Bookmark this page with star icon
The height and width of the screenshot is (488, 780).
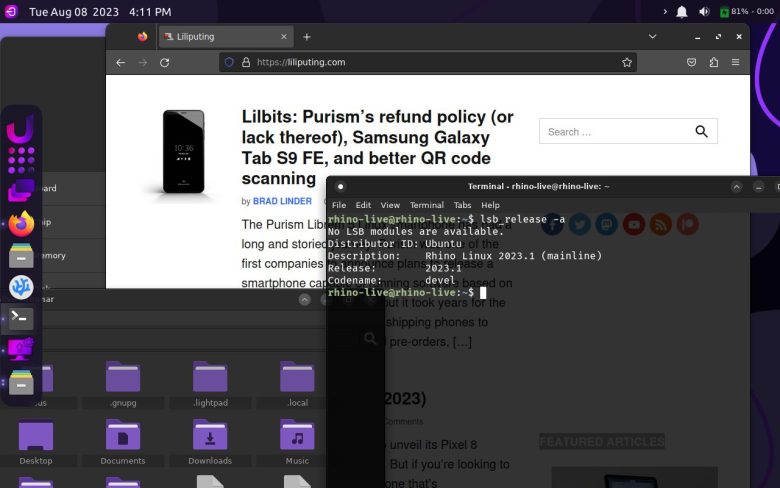click(627, 62)
